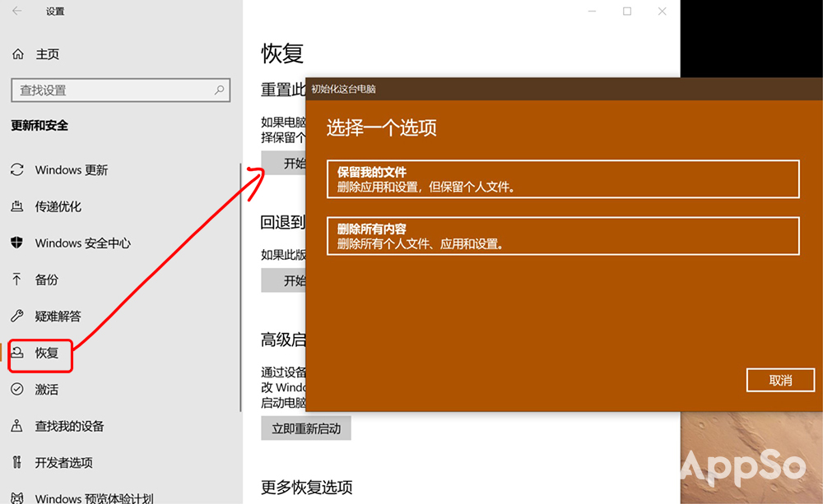Click the search magnifier in 查找设置
The image size is (823, 504).
coord(218,90)
